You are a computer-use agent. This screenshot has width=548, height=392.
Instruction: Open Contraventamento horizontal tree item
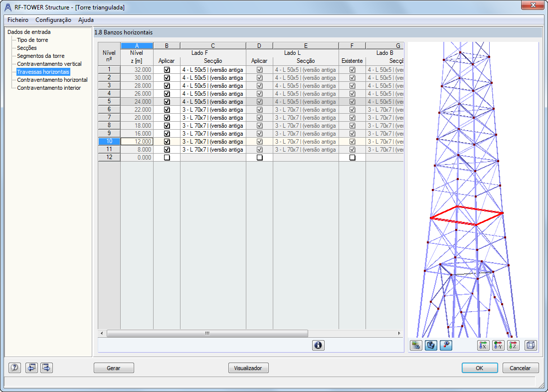tap(52, 80)
